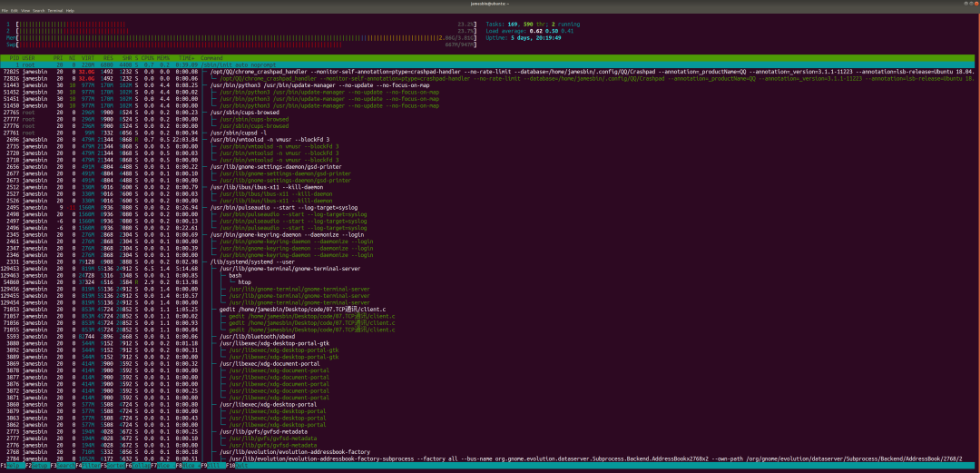Select vmtoolsd thread row PID 2735
Viewport: 980px width, 473px height.
coord(490,146)
